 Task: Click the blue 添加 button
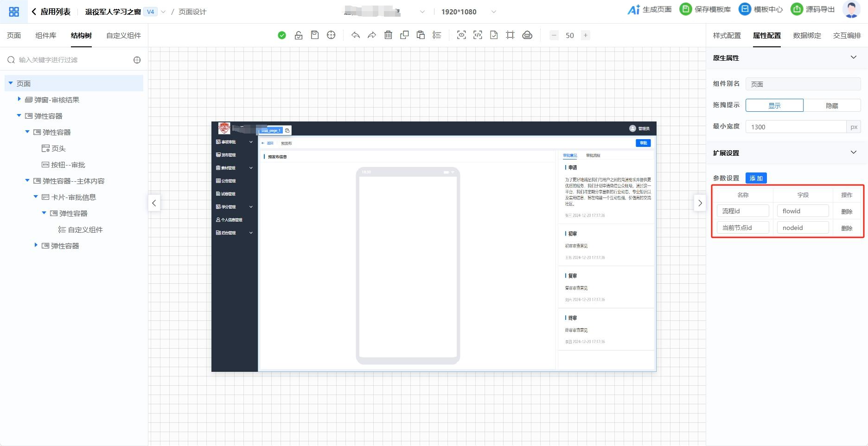(x=756, y=178)
